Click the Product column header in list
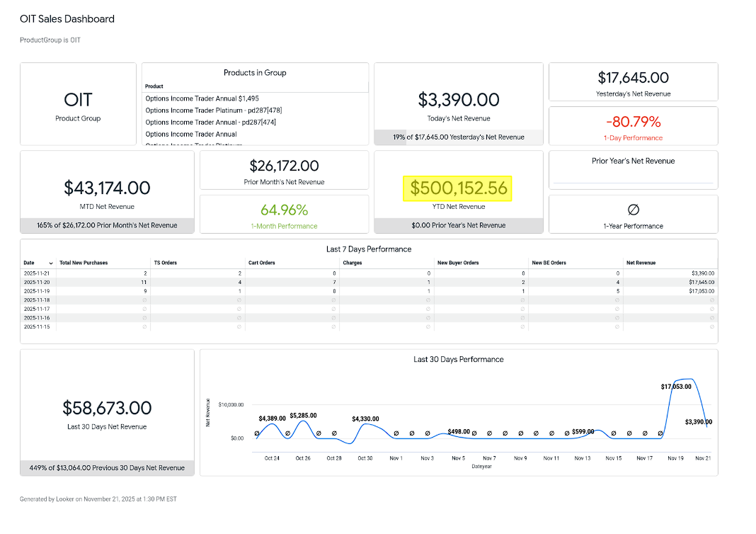 coord(154,86)
